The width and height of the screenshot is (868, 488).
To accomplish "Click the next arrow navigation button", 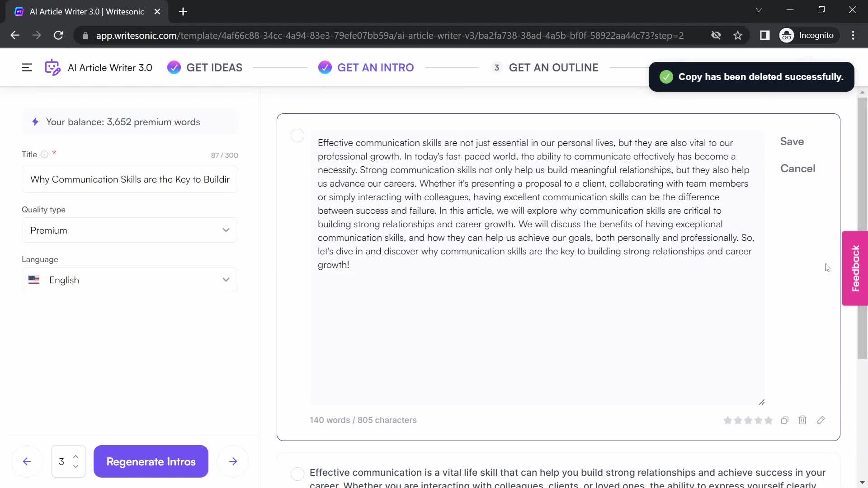I will coord(232,461).
